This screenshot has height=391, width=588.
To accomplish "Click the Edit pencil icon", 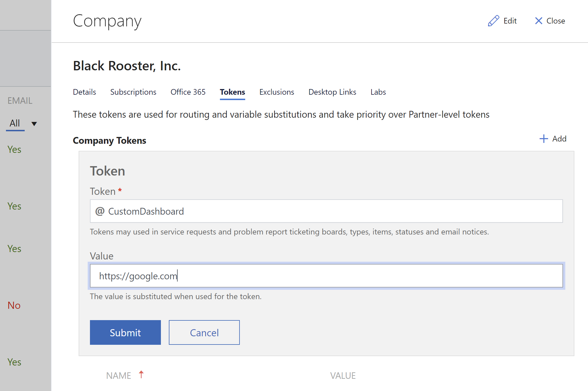I will pyautogui.click(x=493, y=21).
